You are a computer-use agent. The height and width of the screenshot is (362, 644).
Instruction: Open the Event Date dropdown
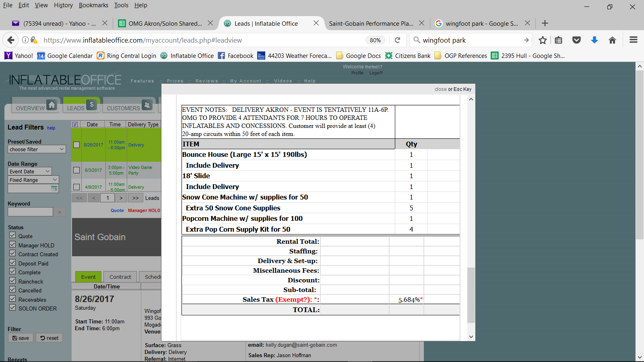[x=30, y=171]
